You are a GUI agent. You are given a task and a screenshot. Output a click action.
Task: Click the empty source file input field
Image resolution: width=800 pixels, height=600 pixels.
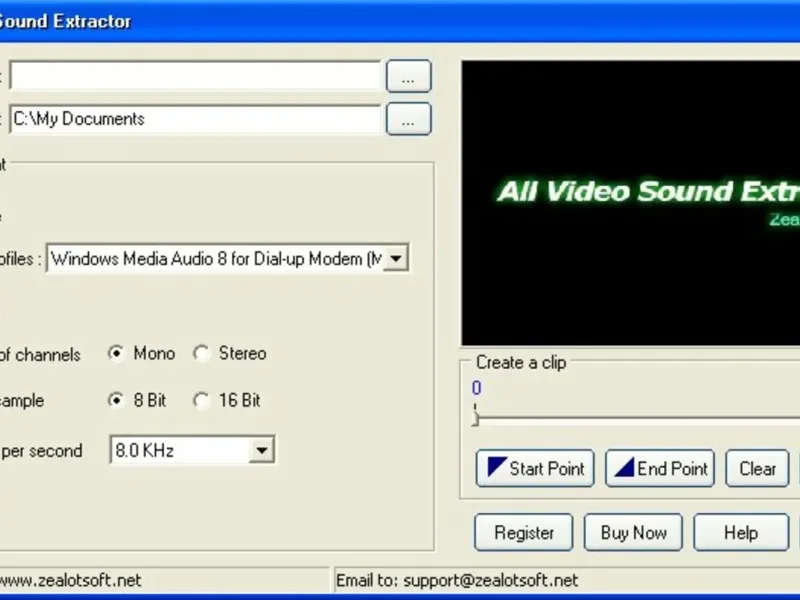click(195, 77)
